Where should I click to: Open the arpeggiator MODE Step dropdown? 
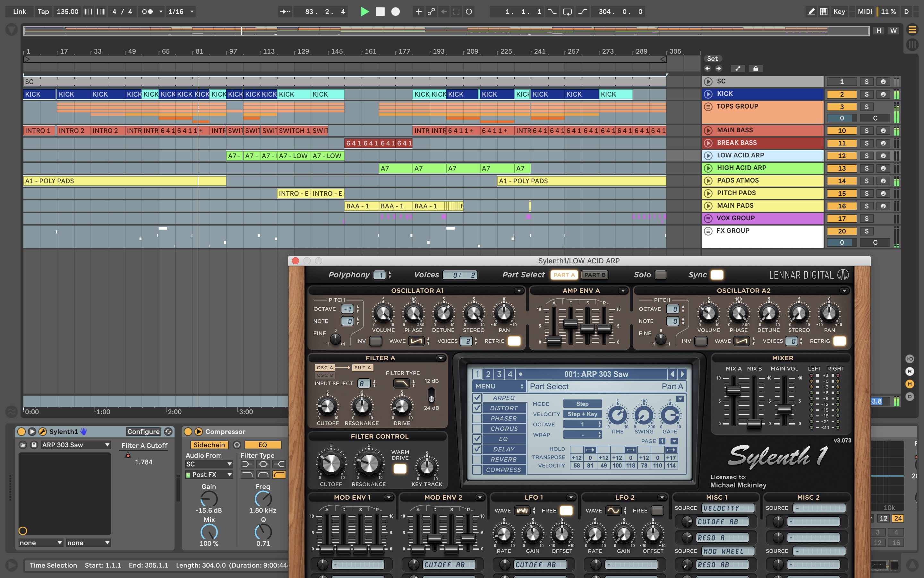[582, 404]
